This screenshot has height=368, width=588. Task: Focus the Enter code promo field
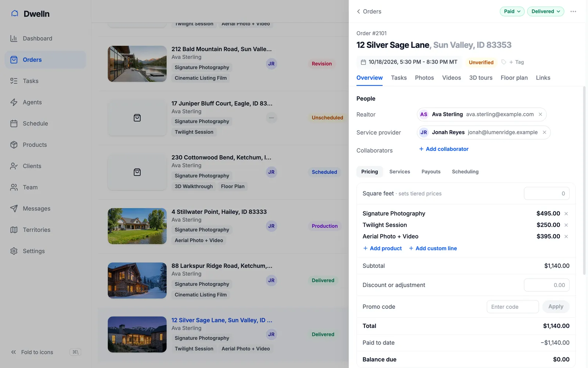pyautogui.click(x=513, y=307)
